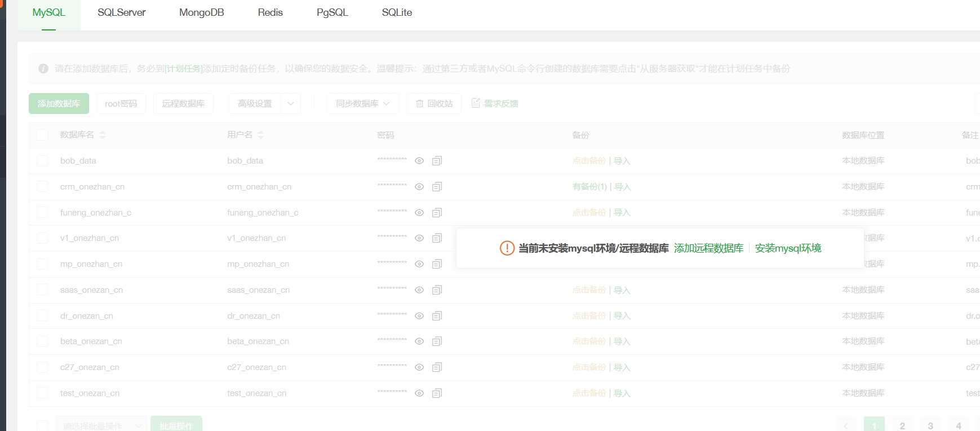Reveal v1_onezhan_cn password

pos(419,238)
